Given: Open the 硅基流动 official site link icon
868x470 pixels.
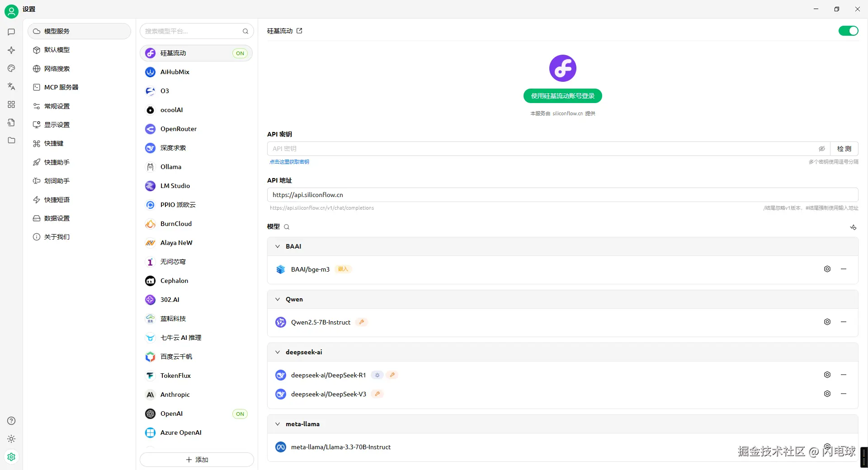Looking at the screenshot, I should click(299, 31).
